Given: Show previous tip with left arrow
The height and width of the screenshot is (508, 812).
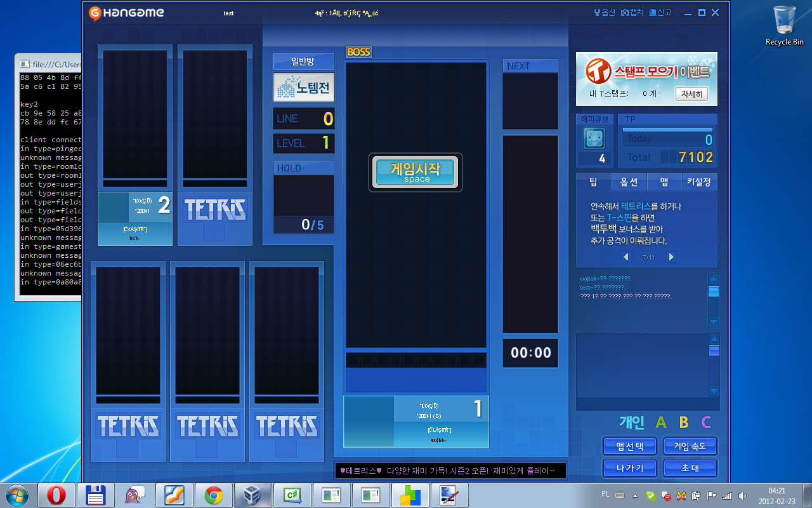Looking at the screenshot, I should tap(627, 257).
